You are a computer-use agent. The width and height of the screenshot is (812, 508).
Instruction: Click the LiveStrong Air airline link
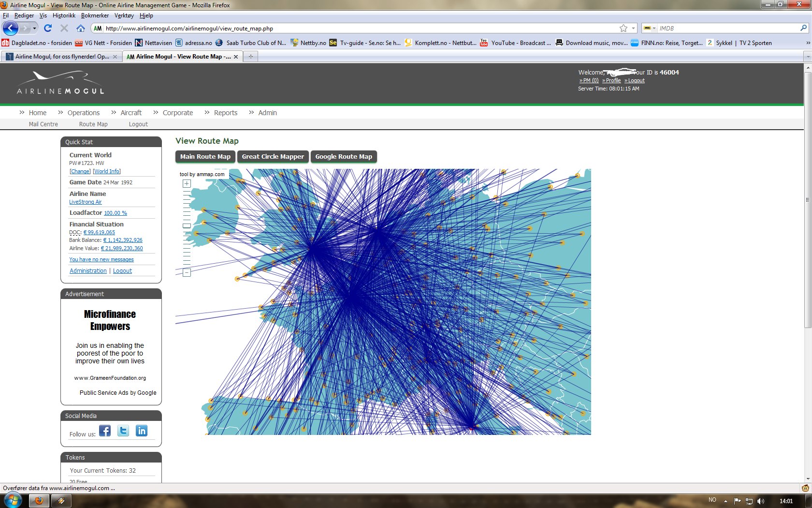86,202
